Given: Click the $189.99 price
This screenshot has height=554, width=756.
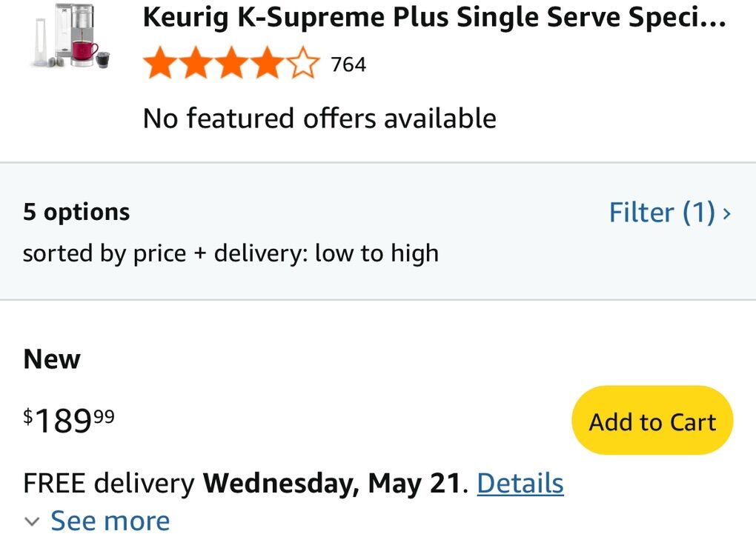Looking at the screenshot, I should (x=70, y=421).
